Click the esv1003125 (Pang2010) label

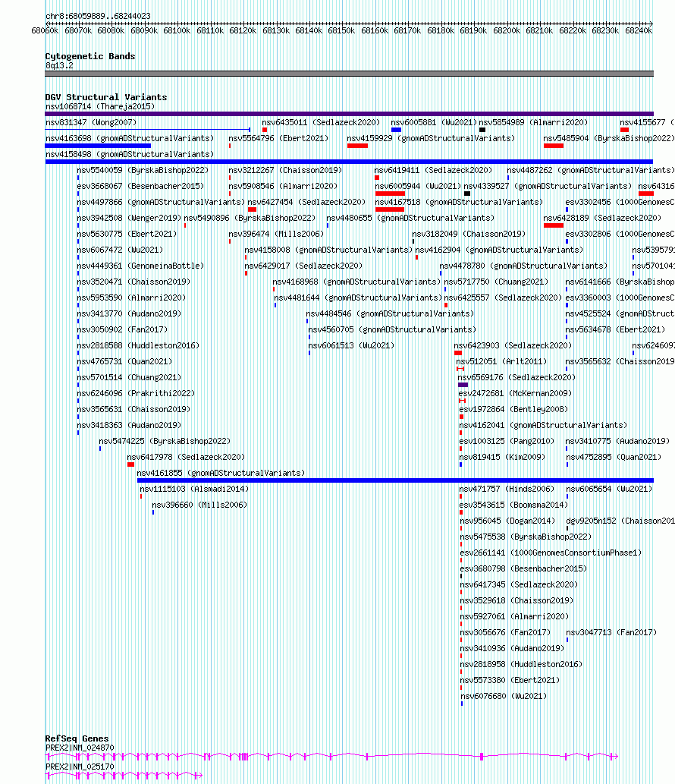tap(507, 442)
